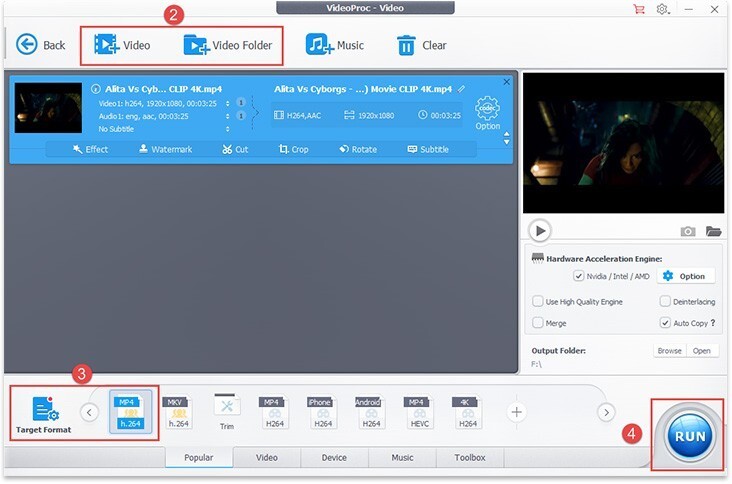Click the Browse output folder button
The image size is (732, 484).
[669, 351]
